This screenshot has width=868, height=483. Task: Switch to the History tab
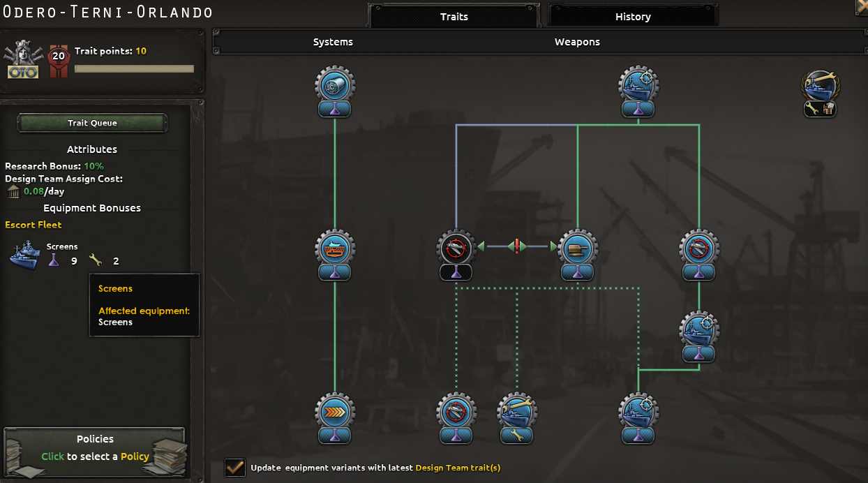(x=632, y=16)
